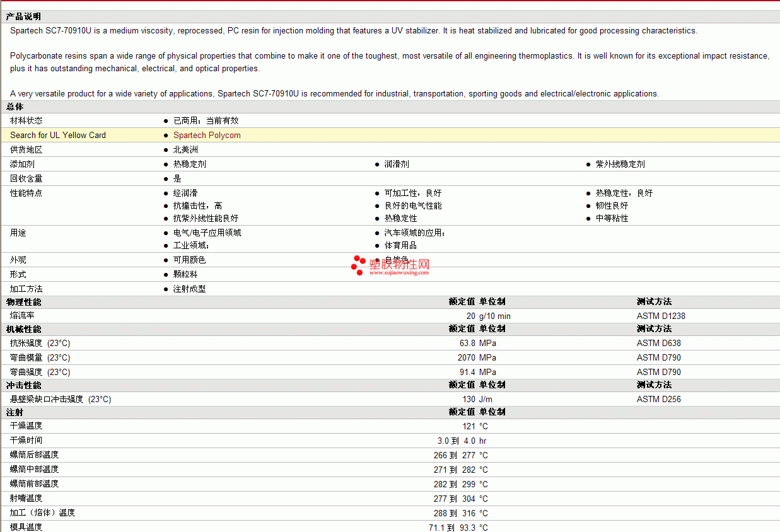Click the 添加剂 row label
The height and width of the screenshot is (532, 780).
coord(23,164)
